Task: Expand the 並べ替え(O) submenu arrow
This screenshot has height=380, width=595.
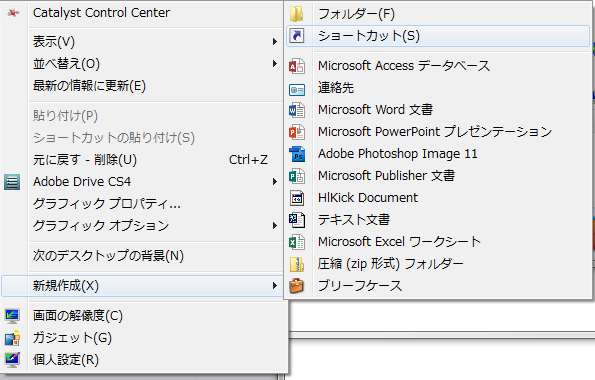Action: (275, 63)
